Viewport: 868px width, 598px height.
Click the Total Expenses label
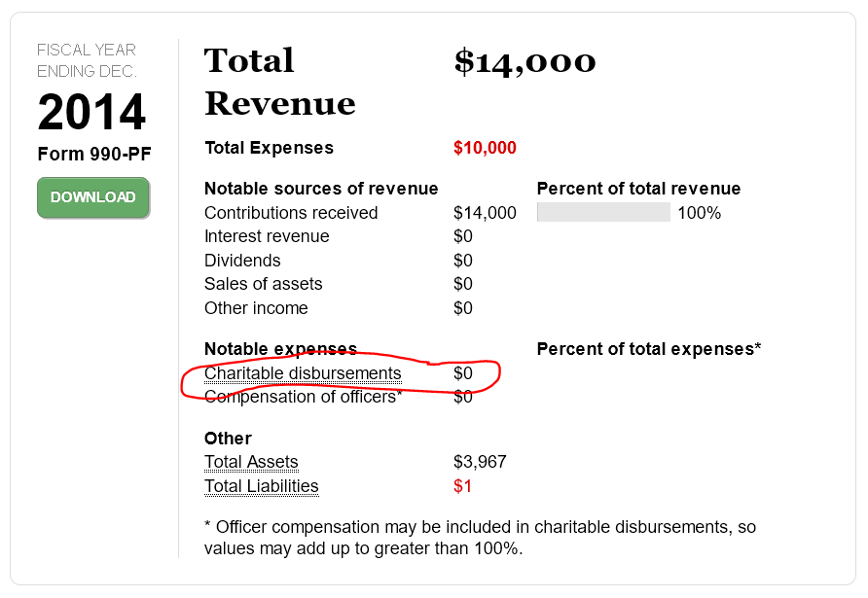pos(269,148)
